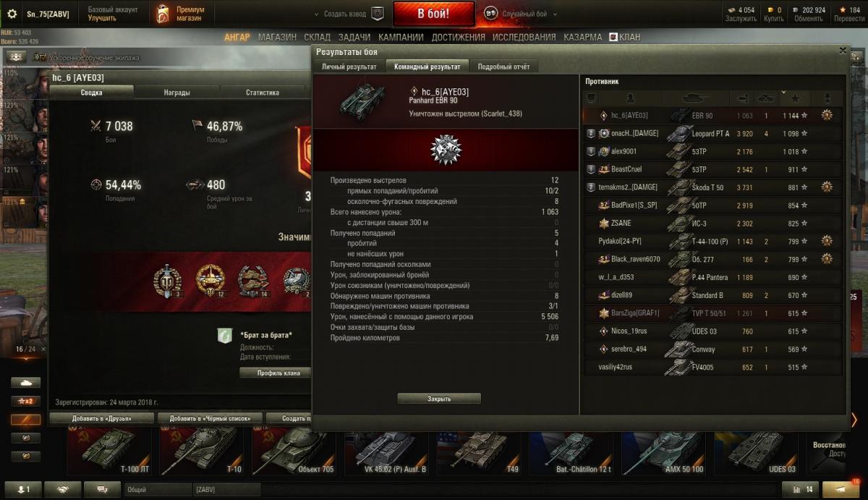
Task: Click the Закрыть button
Action: (x=439, y=399)
